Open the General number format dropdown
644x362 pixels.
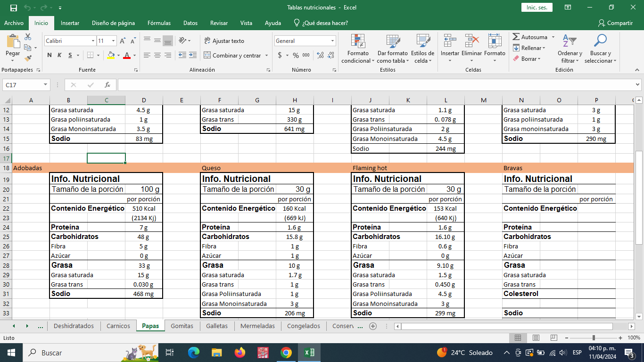click(332, 41)
